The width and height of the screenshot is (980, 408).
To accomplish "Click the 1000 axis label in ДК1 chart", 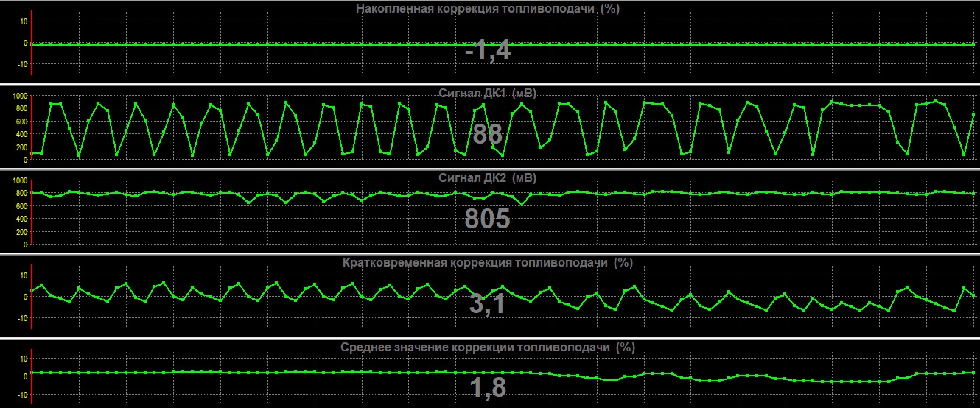I will click(19, 96).
